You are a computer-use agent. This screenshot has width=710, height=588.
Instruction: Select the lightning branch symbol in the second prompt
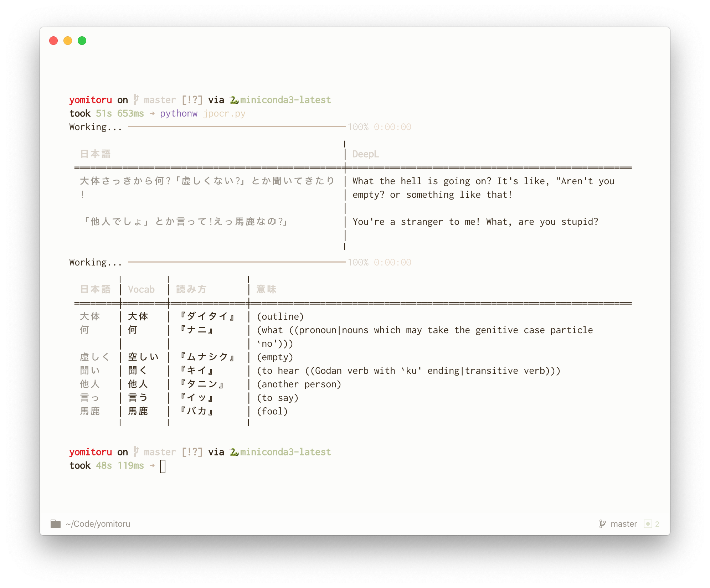point(137,452)
